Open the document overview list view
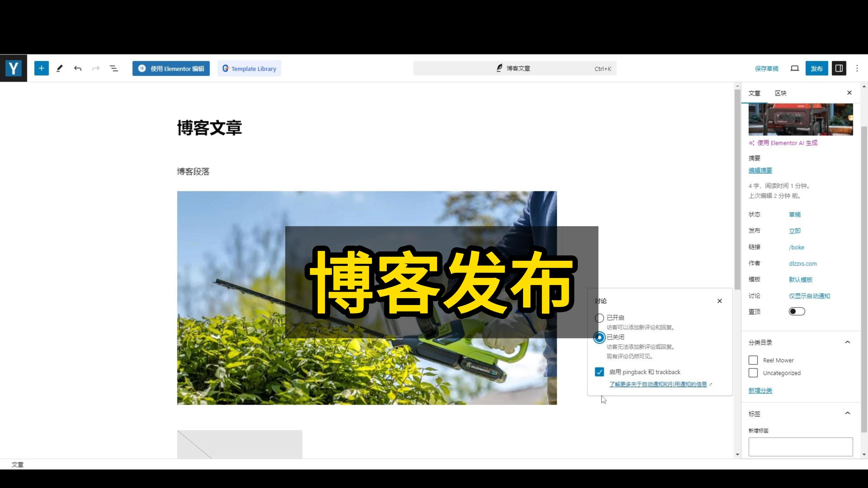 (113, 68)
